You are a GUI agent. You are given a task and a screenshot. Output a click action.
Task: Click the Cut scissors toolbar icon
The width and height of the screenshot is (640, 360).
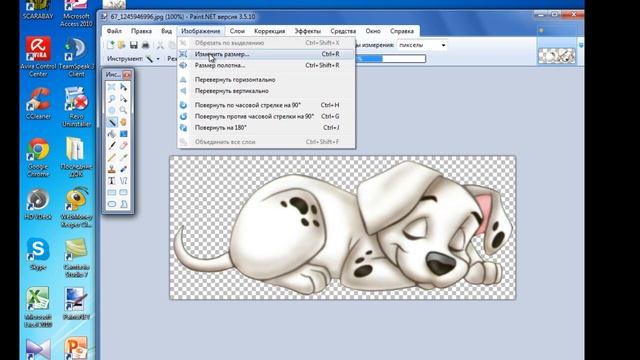(160, 45)
